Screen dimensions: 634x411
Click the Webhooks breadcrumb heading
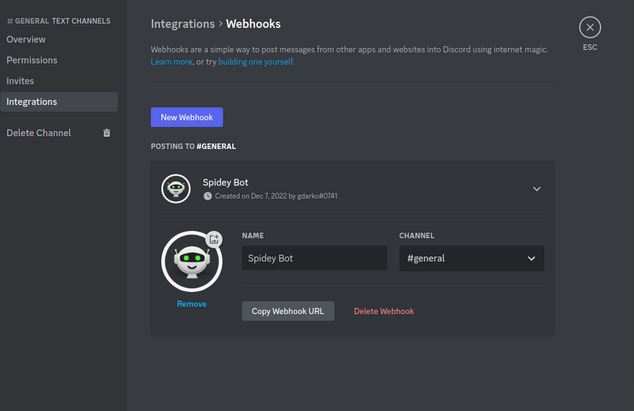(x=253, y=24)
